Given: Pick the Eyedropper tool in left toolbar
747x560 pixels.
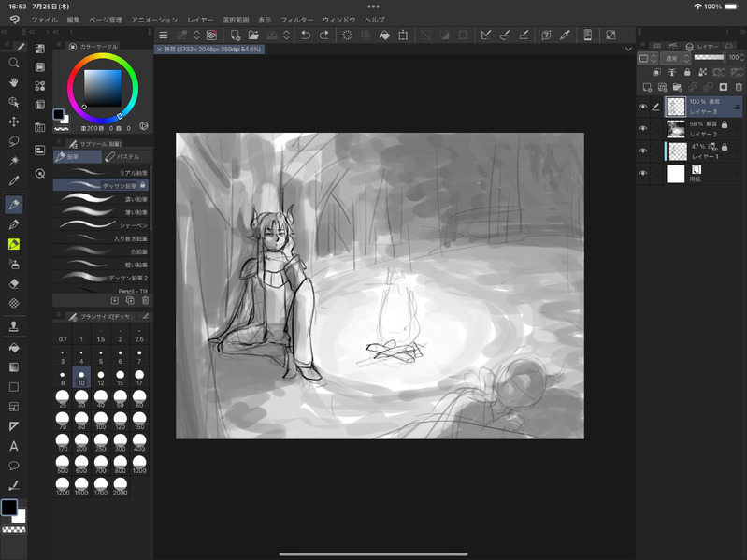Looking at the screenshot, I should click(x=14, y=180).
